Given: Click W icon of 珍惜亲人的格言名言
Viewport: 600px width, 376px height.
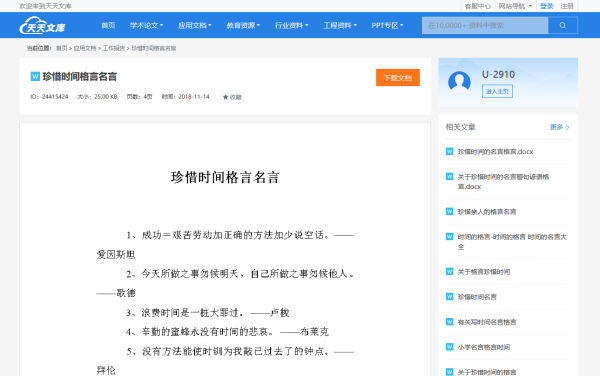Looking at the screenshot, I should click(450, 212).
